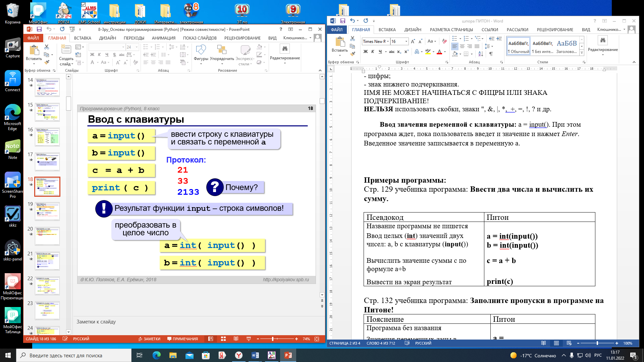644x362 pixels.
Task: Apply superscript in Word
Action: (406, 52)
